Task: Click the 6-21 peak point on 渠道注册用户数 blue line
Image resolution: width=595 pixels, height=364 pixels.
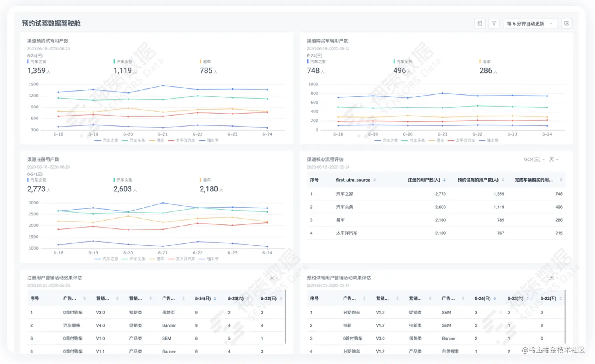Action: coord(163,203)
